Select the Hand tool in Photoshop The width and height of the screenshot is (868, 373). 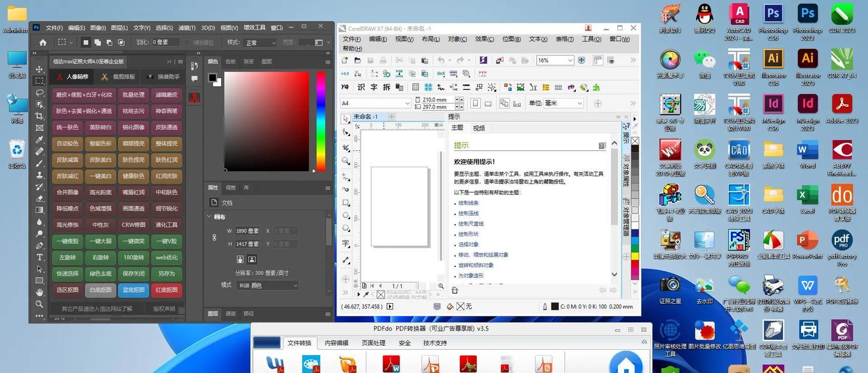coord(40,292)
